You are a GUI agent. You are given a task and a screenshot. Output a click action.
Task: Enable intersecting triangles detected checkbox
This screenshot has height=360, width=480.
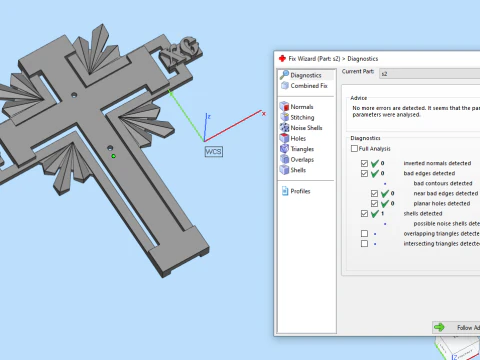tap(364, 244)
